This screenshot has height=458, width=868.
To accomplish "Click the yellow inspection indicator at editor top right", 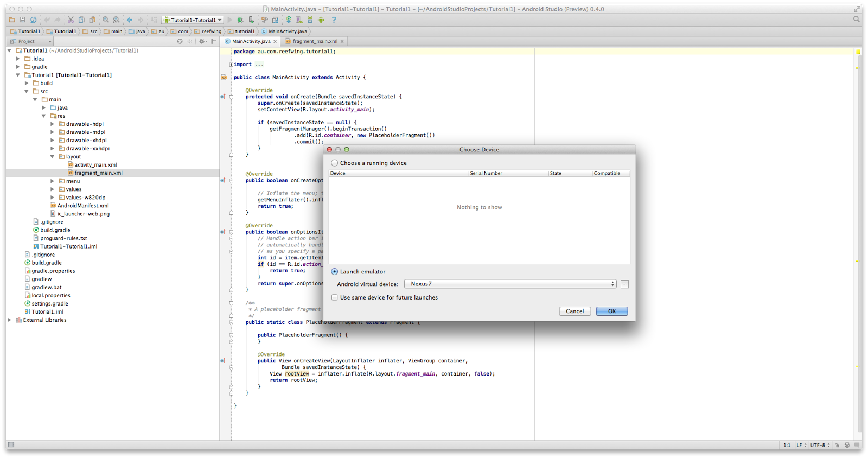I will coord(858,52).
